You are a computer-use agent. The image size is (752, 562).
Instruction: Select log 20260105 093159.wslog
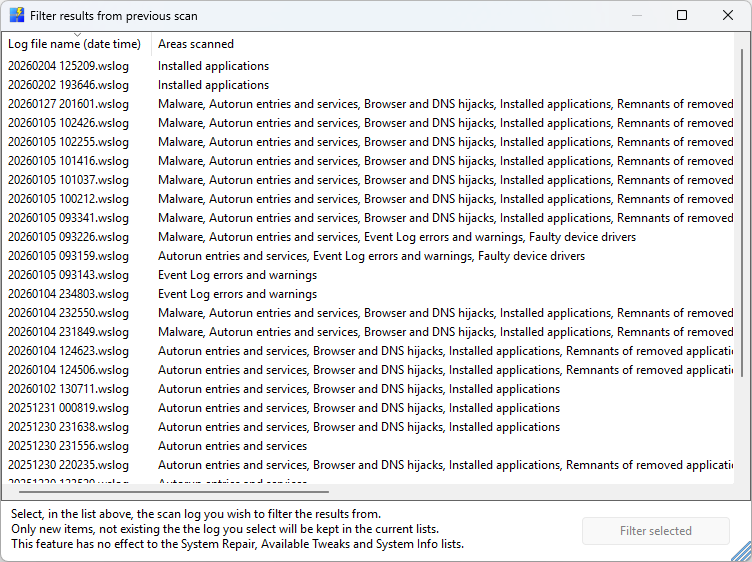coord(68,256)
